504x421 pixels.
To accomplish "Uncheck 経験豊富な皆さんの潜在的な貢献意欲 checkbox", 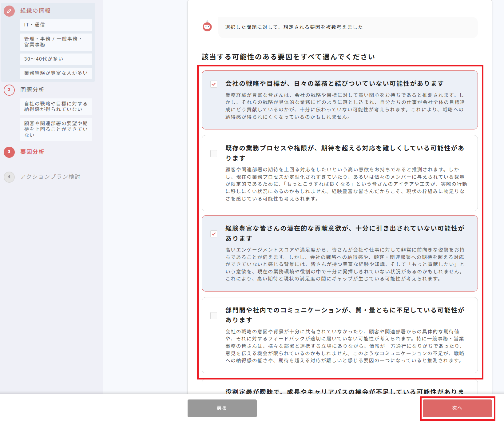I will point(214,234).
